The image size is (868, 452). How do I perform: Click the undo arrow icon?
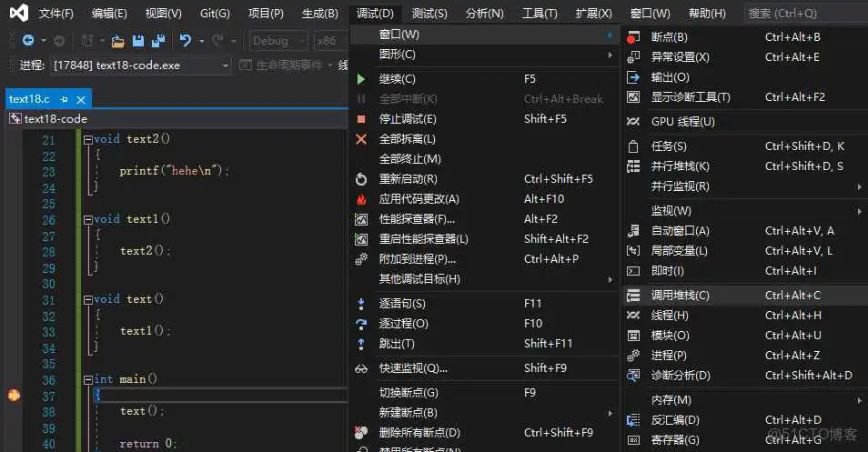tap(186, 40)
